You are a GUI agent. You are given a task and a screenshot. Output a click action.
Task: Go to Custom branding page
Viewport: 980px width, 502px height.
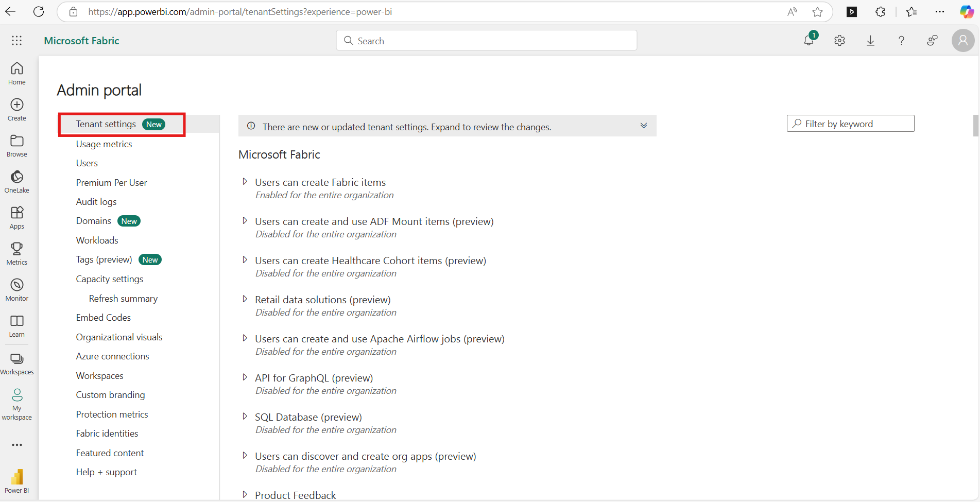(111, 395)
